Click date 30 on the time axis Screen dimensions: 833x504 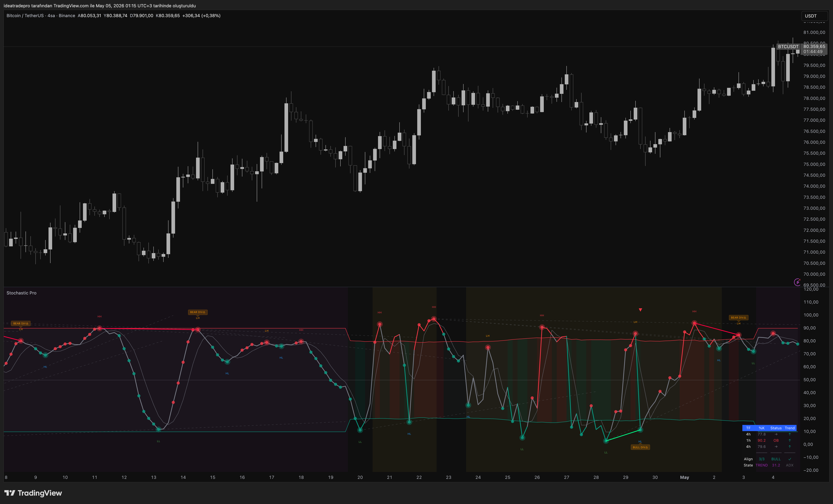655,477
